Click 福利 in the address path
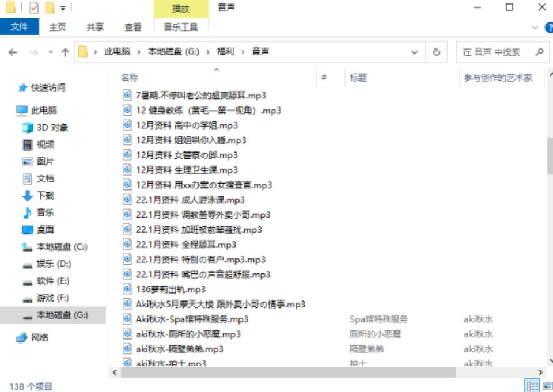 [225, 51]
